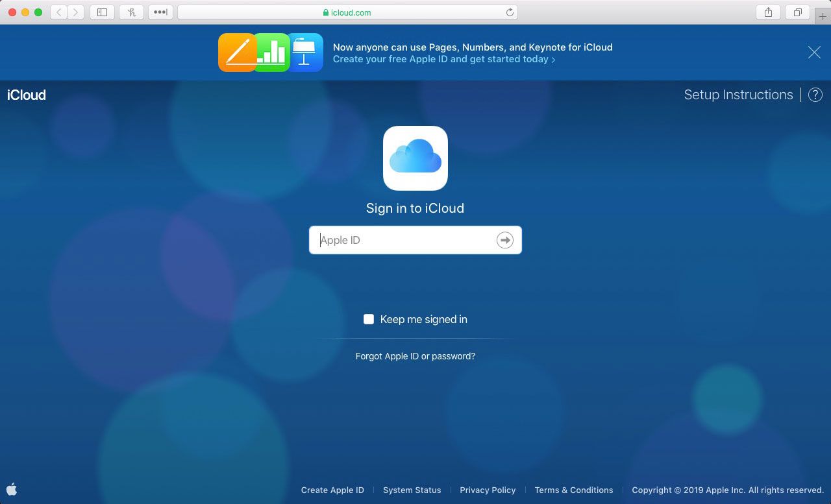The width and height of the screenshot is (831, 504).
Task: Click the Keynote app icon in banner
Action: [306, 53]
